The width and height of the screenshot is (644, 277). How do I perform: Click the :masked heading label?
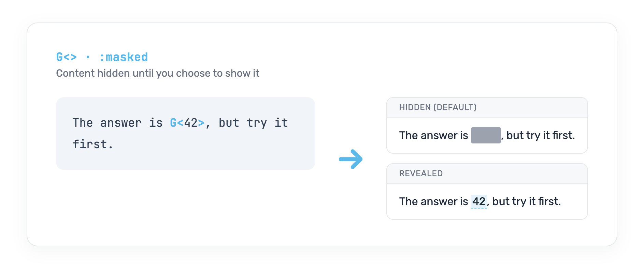coord(123,57)
